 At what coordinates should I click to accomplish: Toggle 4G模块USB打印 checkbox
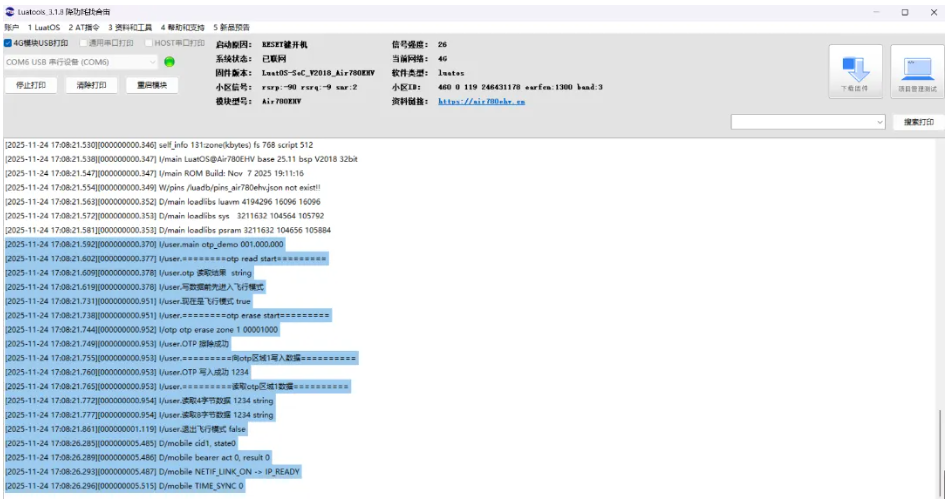tap(8, 43)
